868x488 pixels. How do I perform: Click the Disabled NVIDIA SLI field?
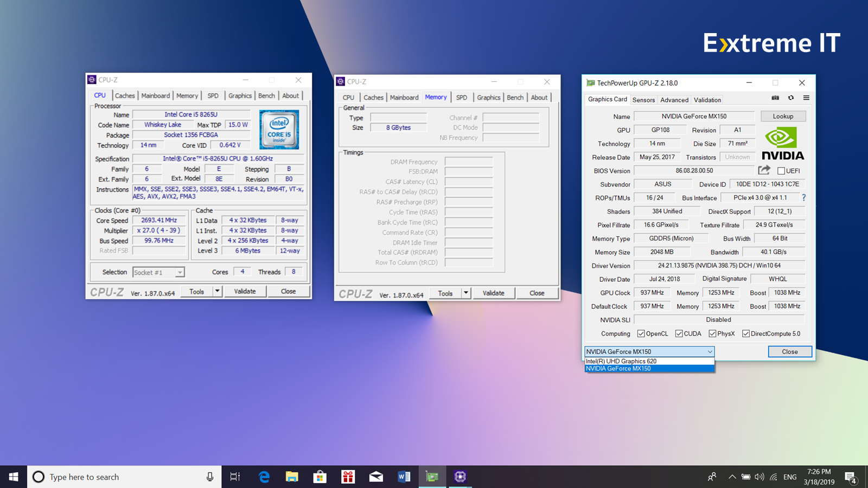[719, 319]
